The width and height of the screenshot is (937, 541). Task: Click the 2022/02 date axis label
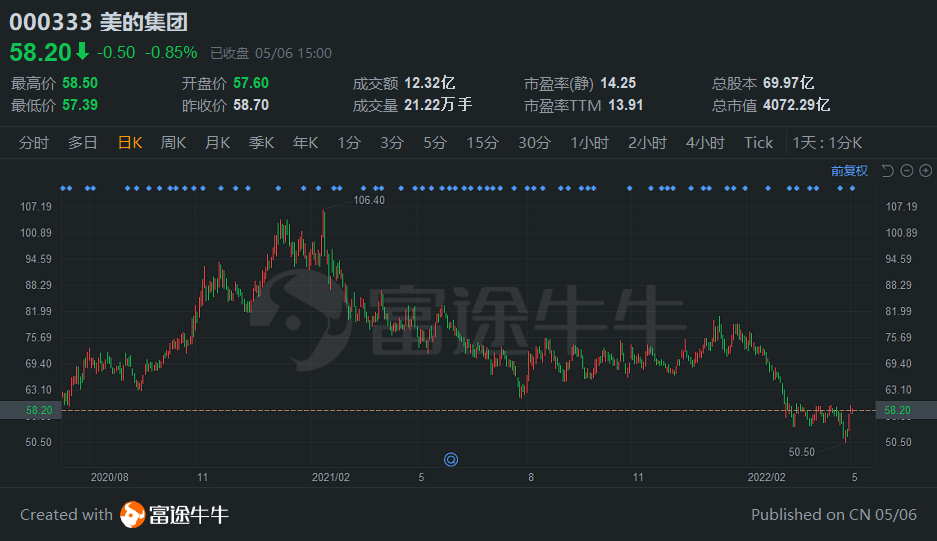click(767, 477)
